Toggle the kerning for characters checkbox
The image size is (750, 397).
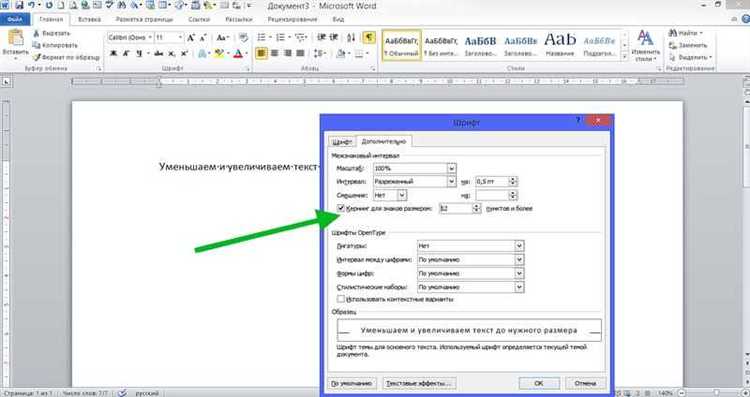341,208
